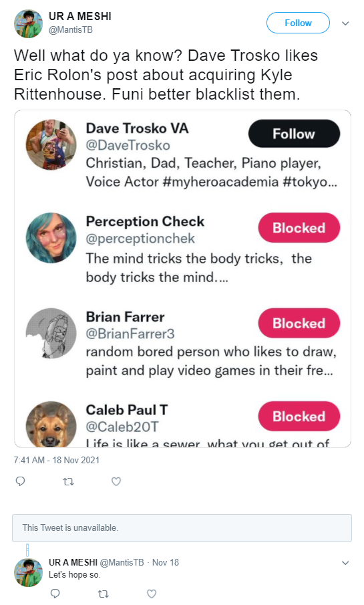
Task: Reply to the 'Let's hope so' tweet
Action: tap(55, 593)
